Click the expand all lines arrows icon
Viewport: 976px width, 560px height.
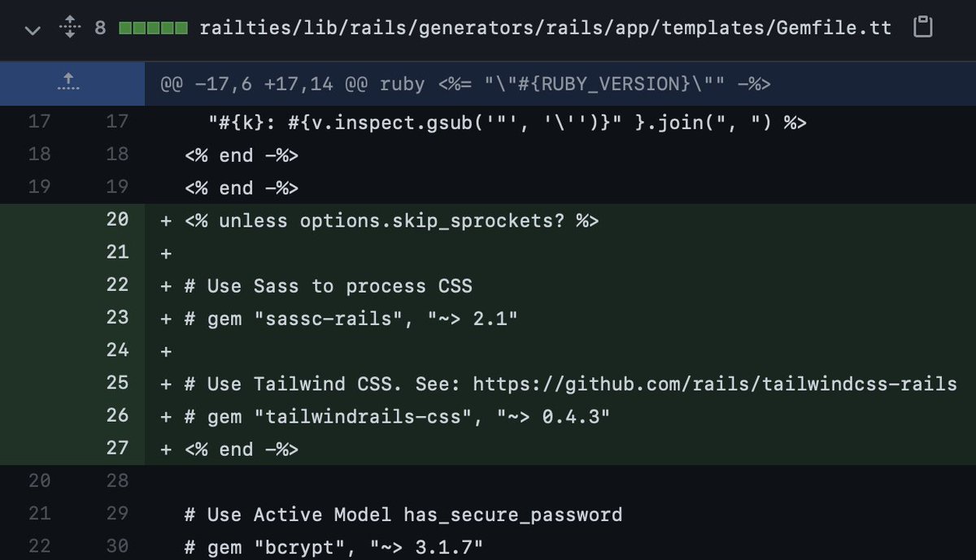pyautogui.click(x=68, y=29)
